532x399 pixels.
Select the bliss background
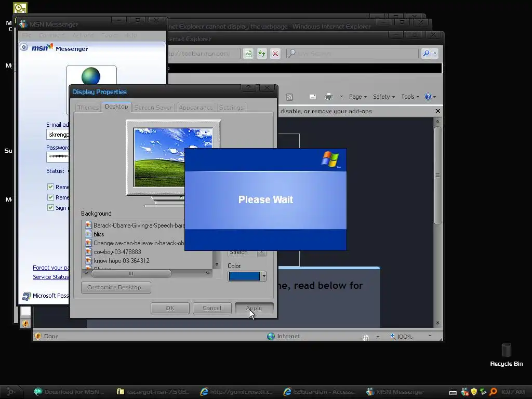point(95,234)
